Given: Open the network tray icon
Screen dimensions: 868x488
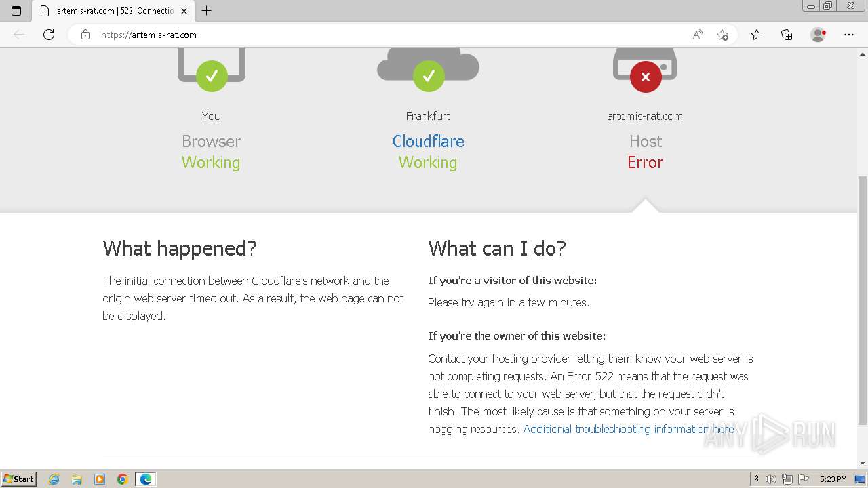Looking at the screenshot, I should (x=787, y=479).
